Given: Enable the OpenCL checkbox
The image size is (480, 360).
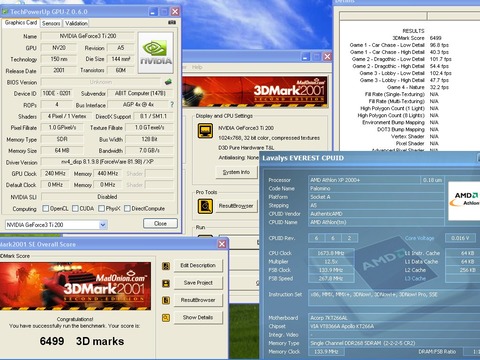Looking at the screenshot, I should 46,209.
